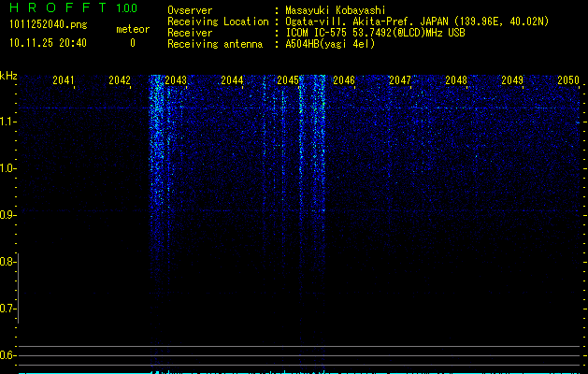The image size is (588, 374).
Task: Click the Receiver label
Action: click(x=190, y=33)
